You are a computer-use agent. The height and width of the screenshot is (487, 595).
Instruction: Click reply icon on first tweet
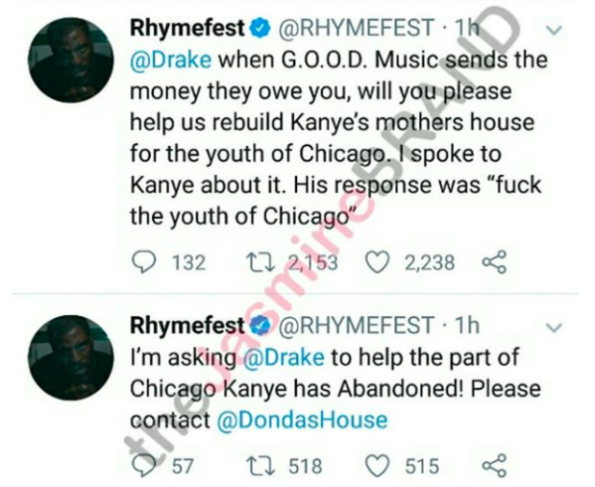[143, 263]
